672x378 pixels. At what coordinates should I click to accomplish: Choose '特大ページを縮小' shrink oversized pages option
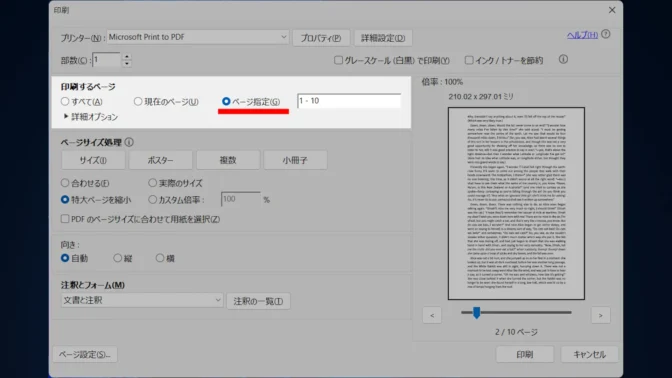[x=65, y=199]
